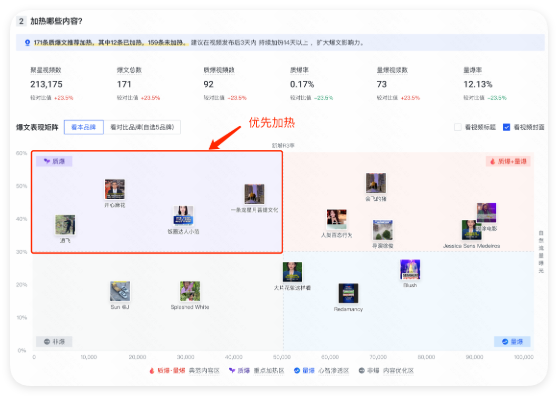Screen dimensions: 558x396
Task: Click the gray 非爆 quadrant badge
Action: point(54,342)
